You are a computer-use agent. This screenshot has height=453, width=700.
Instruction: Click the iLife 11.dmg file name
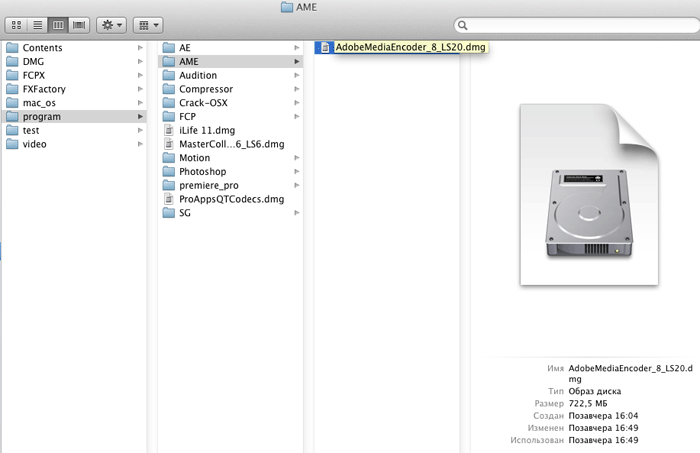(207, 130)
